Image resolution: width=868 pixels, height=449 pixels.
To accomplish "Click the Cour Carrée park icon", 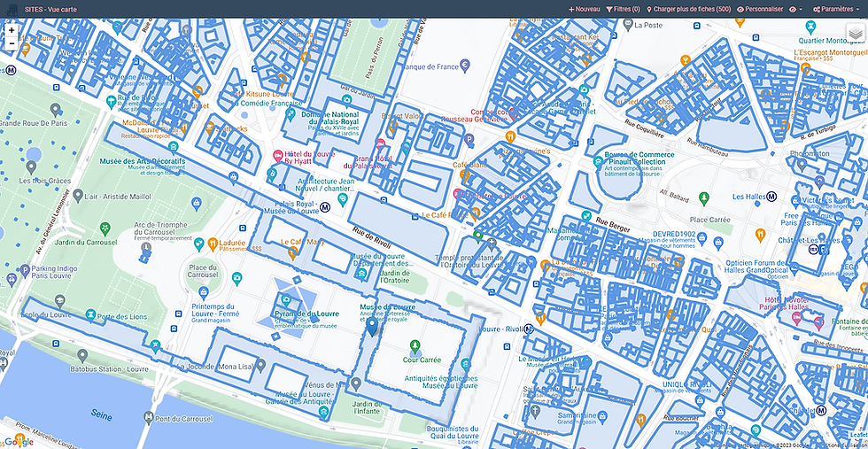I will tap(415, 346).
